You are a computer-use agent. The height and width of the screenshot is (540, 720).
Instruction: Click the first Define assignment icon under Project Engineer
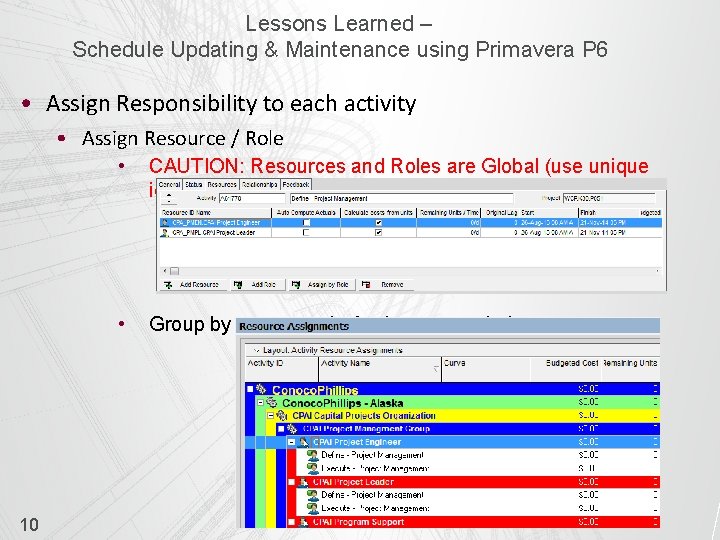(x=313, y=455)
